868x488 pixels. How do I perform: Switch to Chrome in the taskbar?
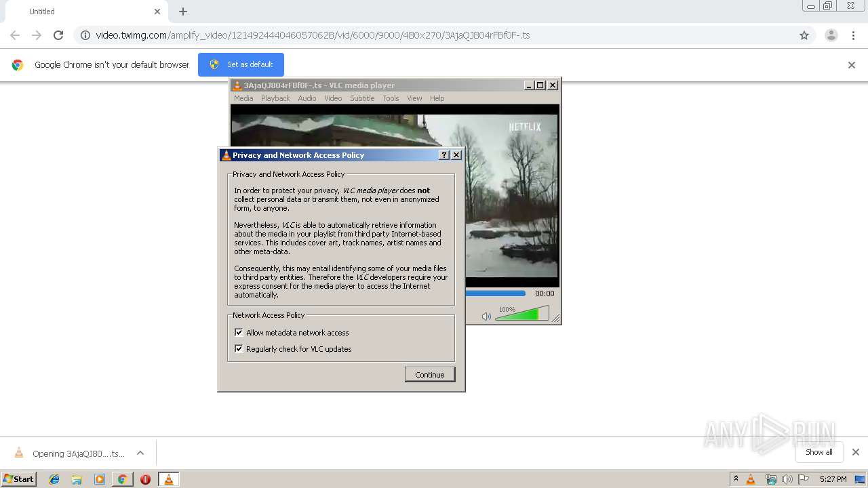pyautogui.click(x=123, y=479)
